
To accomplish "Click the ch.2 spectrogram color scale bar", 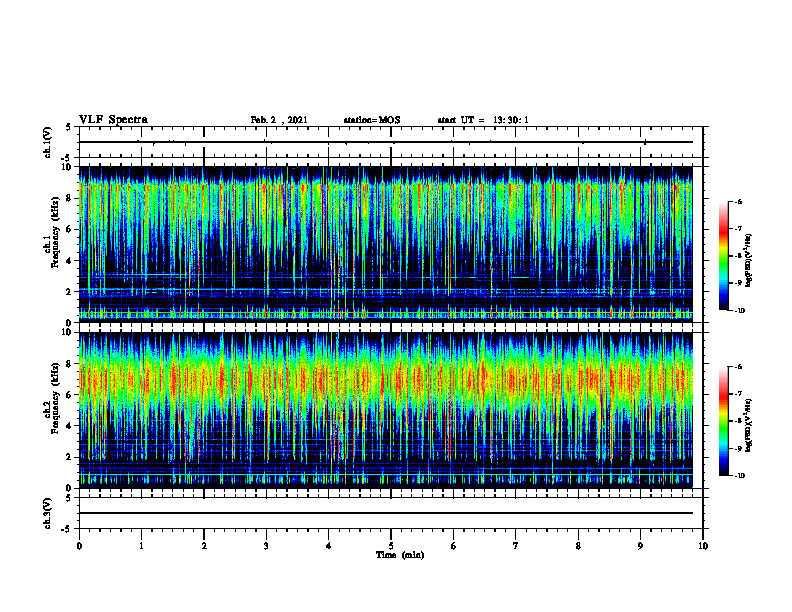I will coord(724,421).
